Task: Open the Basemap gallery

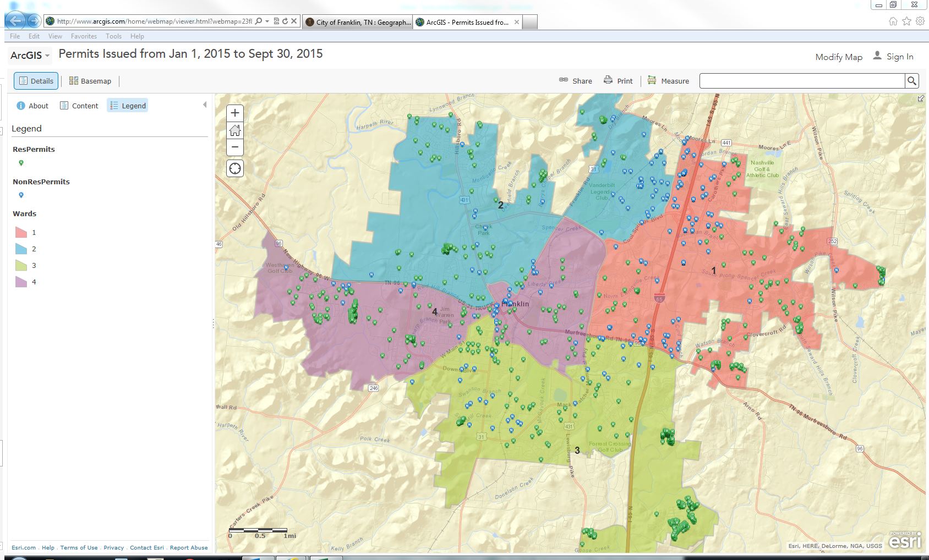Action: click(x=90, y=81)
